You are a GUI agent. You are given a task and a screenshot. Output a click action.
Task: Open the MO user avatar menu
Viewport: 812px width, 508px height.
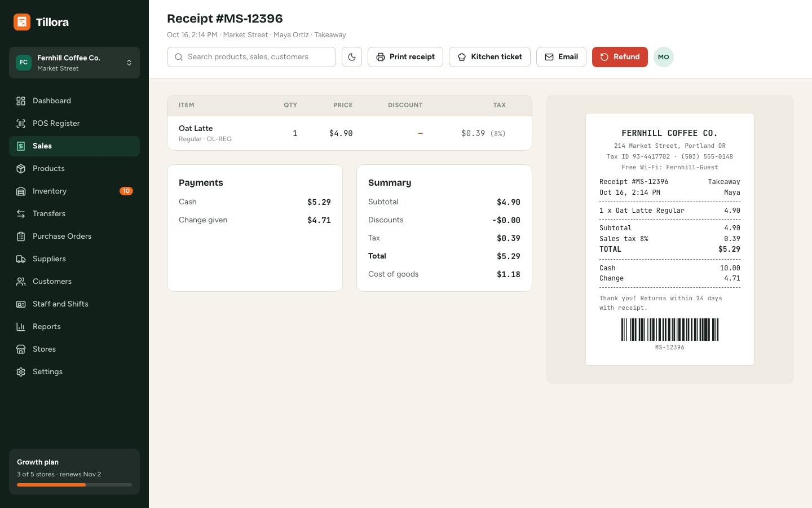pyautogui.click(x=664, y=57)
